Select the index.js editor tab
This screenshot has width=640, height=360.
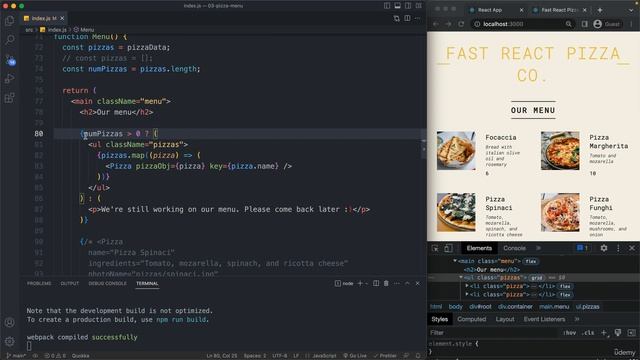[x=44, y=18]
